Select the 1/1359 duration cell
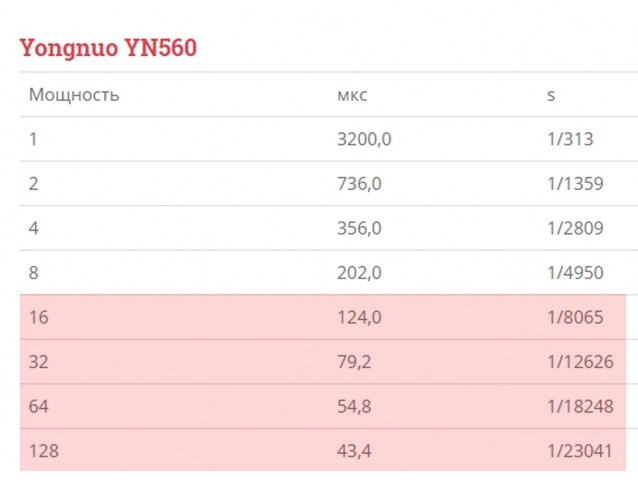 [575, 184]
